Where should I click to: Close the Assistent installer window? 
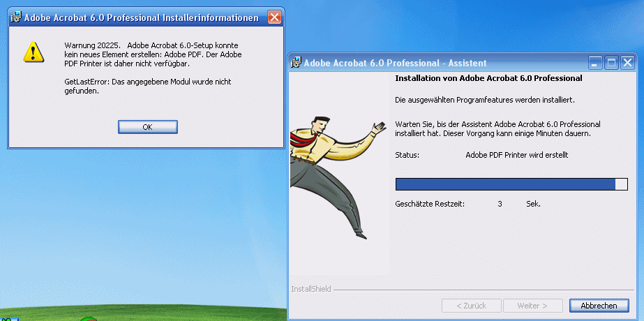point(627,63)
